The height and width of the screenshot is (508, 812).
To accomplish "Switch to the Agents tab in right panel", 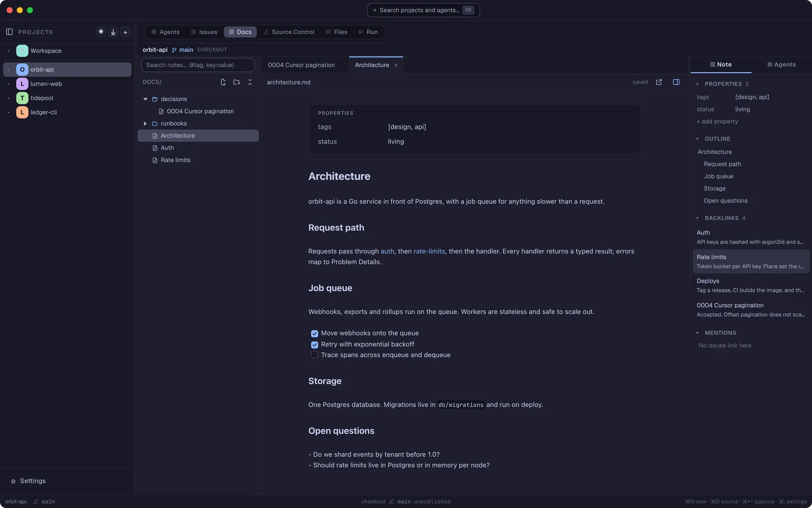I will 781,64.
